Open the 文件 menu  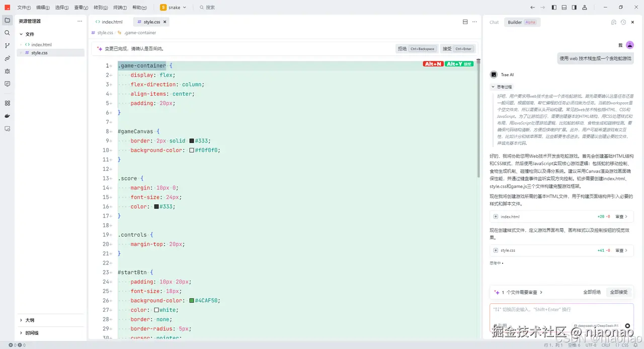(x=24, y=8)
